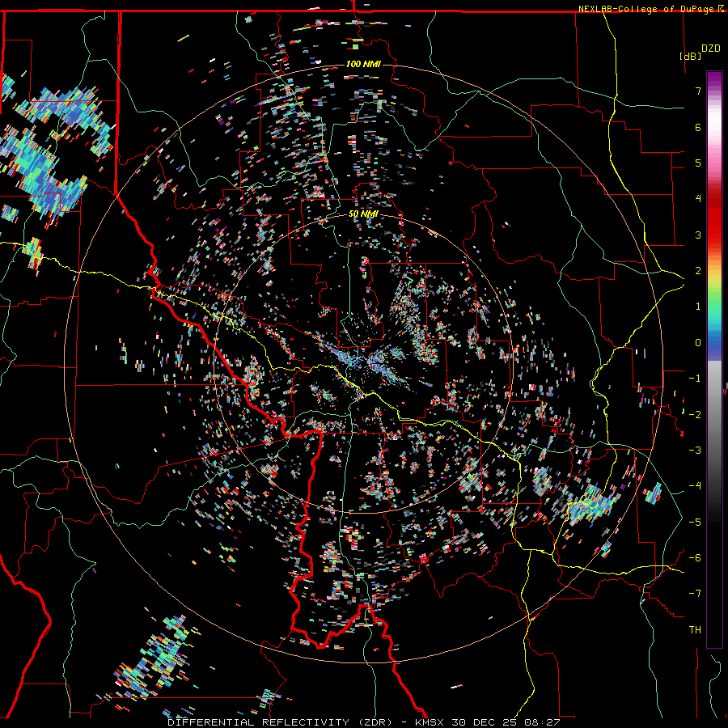Click the red band of the color scale

coord(714,218)
